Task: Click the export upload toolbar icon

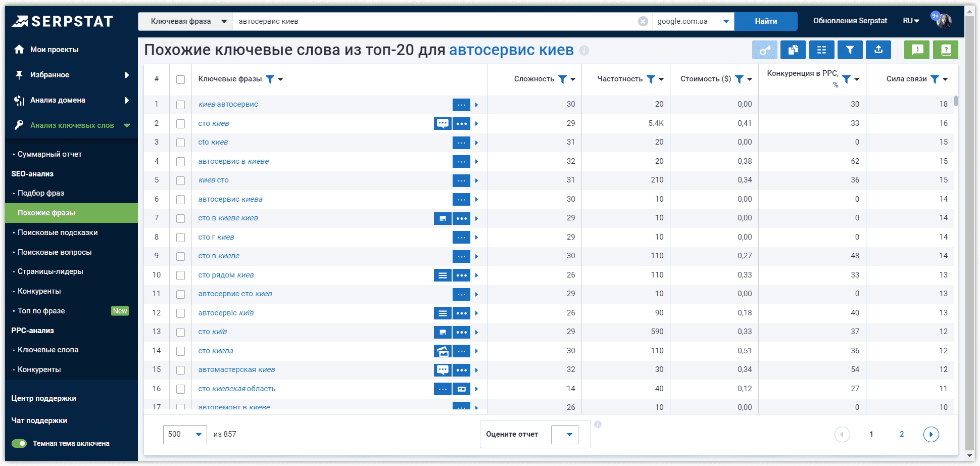Action: click(x=878, y=50)
